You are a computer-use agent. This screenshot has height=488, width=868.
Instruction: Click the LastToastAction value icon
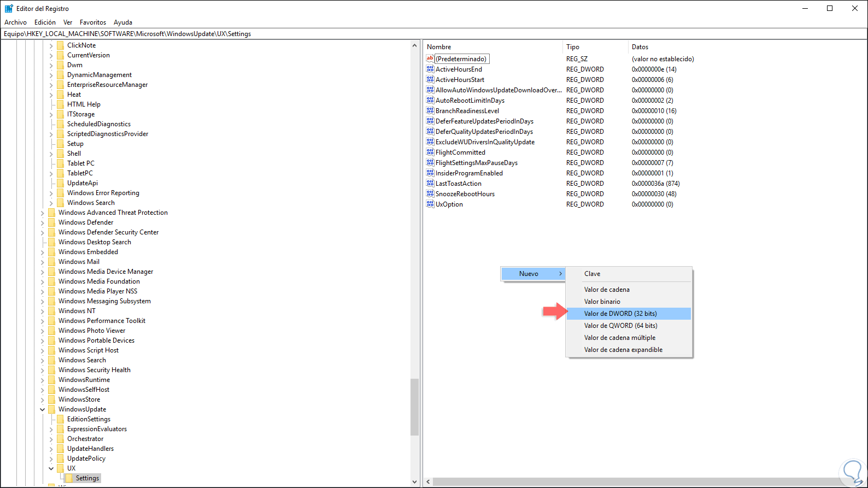[430, 184]
